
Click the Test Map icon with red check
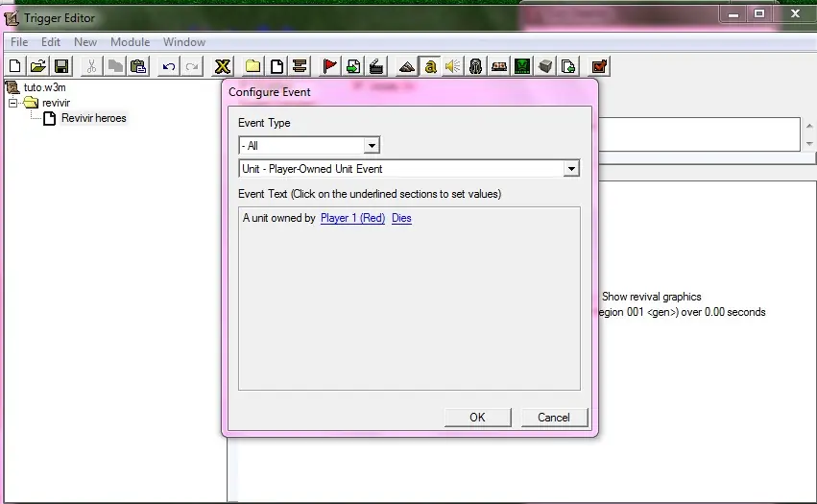point(599,66)
